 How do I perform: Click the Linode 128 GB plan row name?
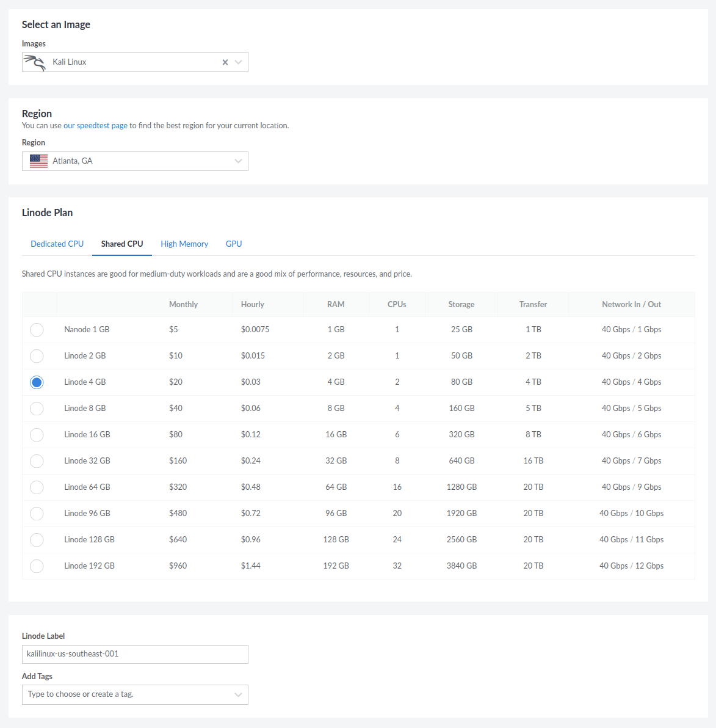pyautogui.click(x=89, y=540)
